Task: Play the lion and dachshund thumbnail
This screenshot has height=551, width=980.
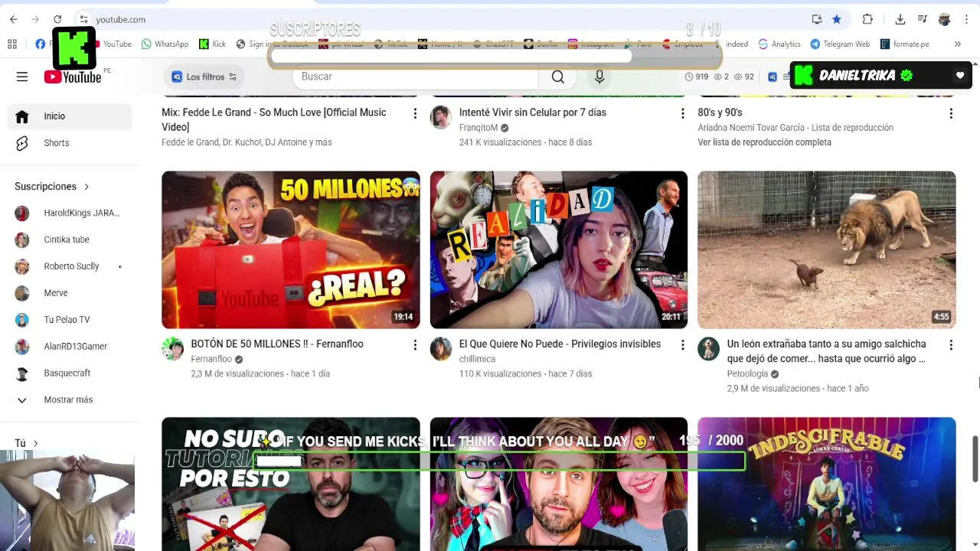Action: [x=827, y=249]
